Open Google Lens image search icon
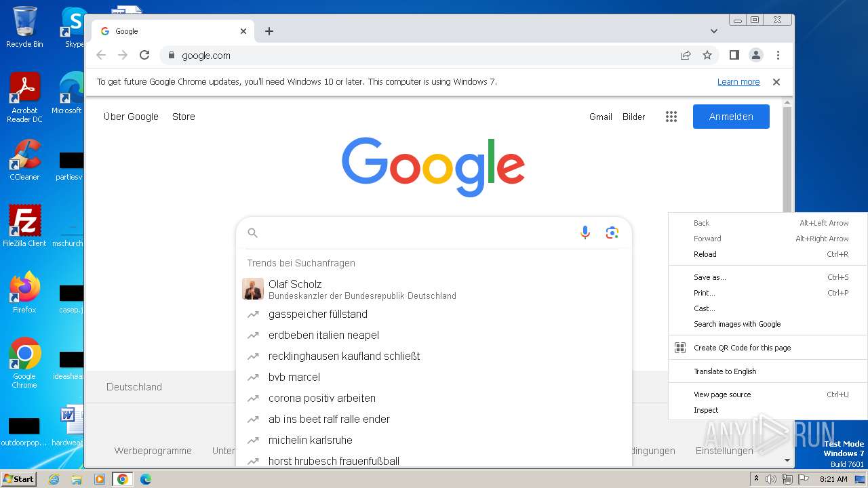The width and height of the screenshot is (868, 488). 612,232
